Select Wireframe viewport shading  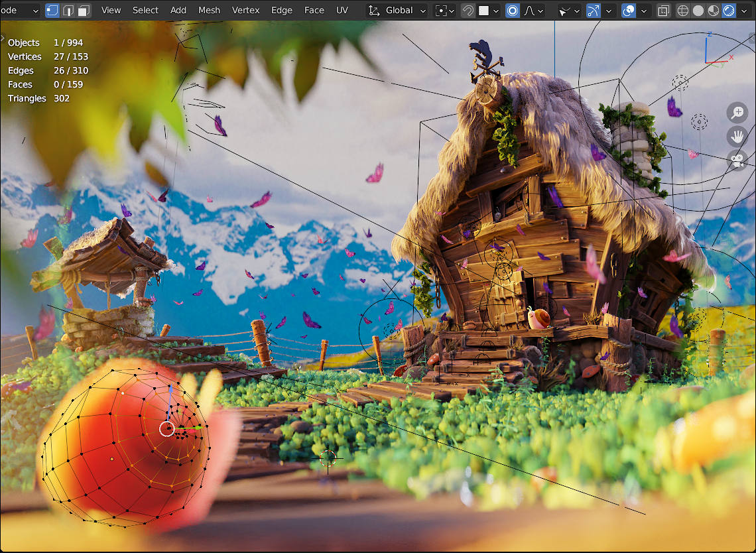pyautogui.click(x=682, y=11)
